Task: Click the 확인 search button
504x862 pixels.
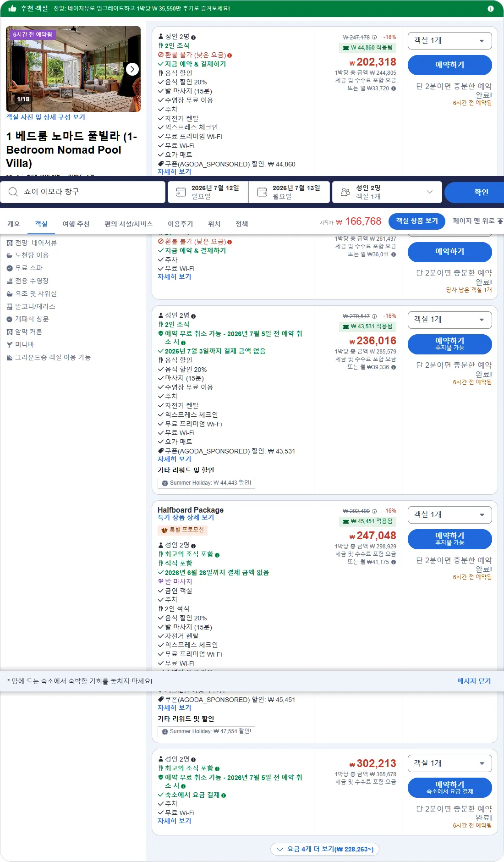Action: 475,192
